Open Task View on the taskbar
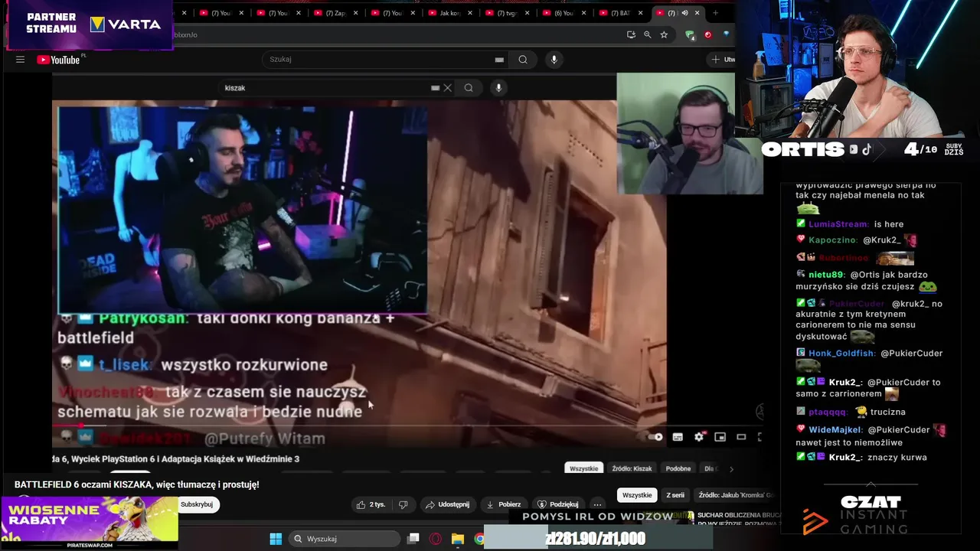Screen dimensions: 980x551 [413, 539]
